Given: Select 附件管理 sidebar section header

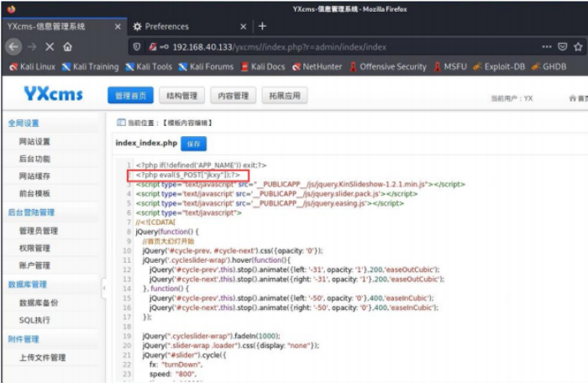Looking at the screenshot, I should tap(24, 339).
